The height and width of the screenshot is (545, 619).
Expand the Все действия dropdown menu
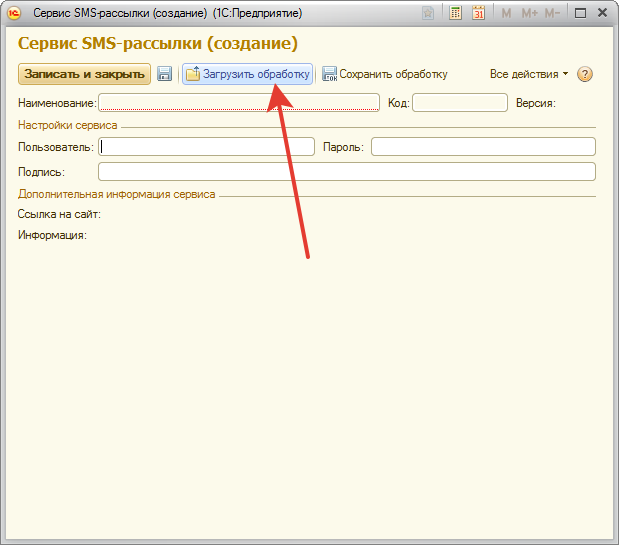528,74
